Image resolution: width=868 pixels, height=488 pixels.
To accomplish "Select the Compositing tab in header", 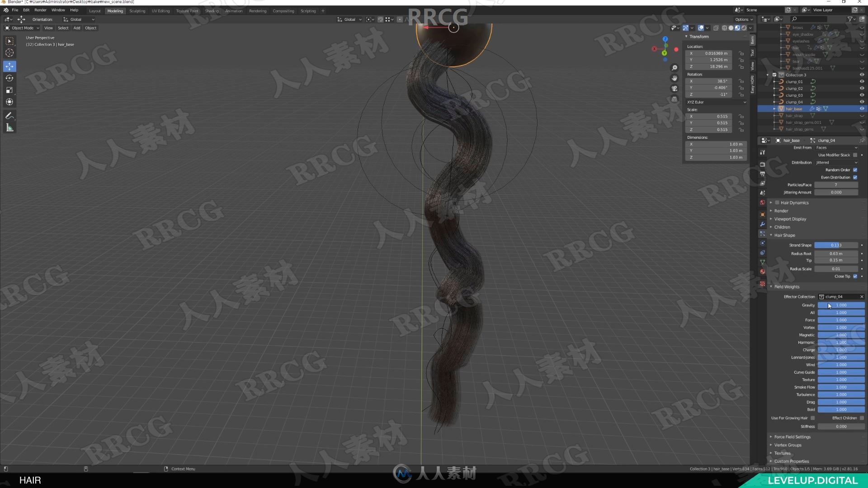I will pos(283,10).
